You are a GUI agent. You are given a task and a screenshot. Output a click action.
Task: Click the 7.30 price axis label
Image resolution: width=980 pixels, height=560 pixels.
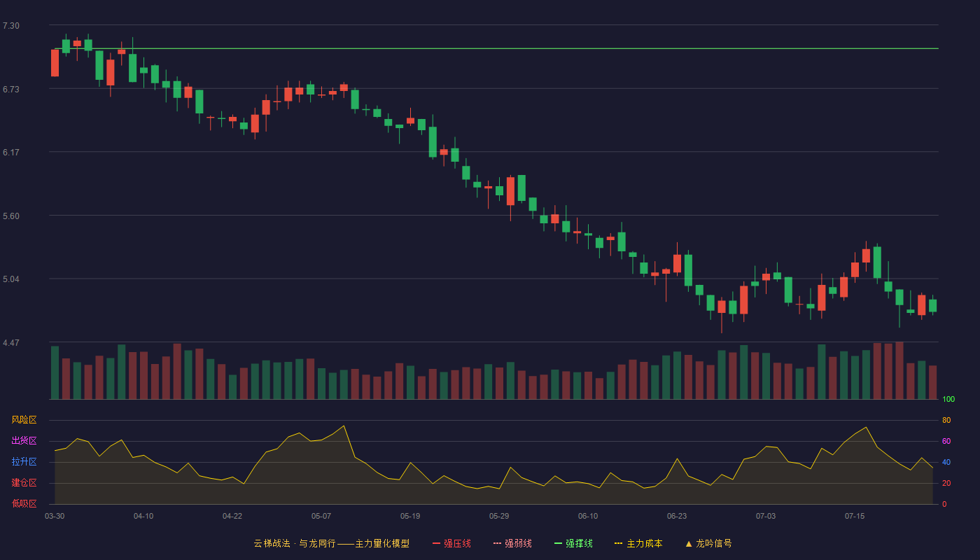coord(11,26)
